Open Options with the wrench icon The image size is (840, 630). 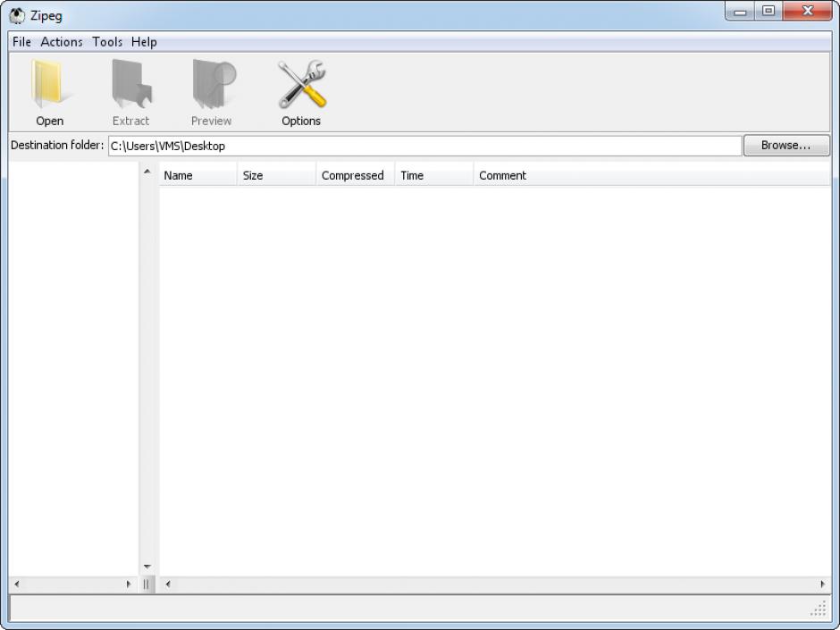point(302,84)
